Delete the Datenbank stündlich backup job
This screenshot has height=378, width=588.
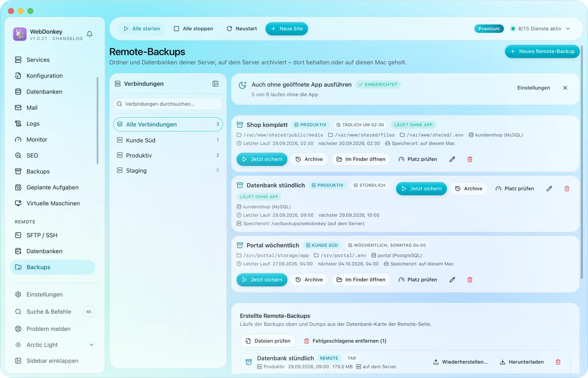coord(567,189)
